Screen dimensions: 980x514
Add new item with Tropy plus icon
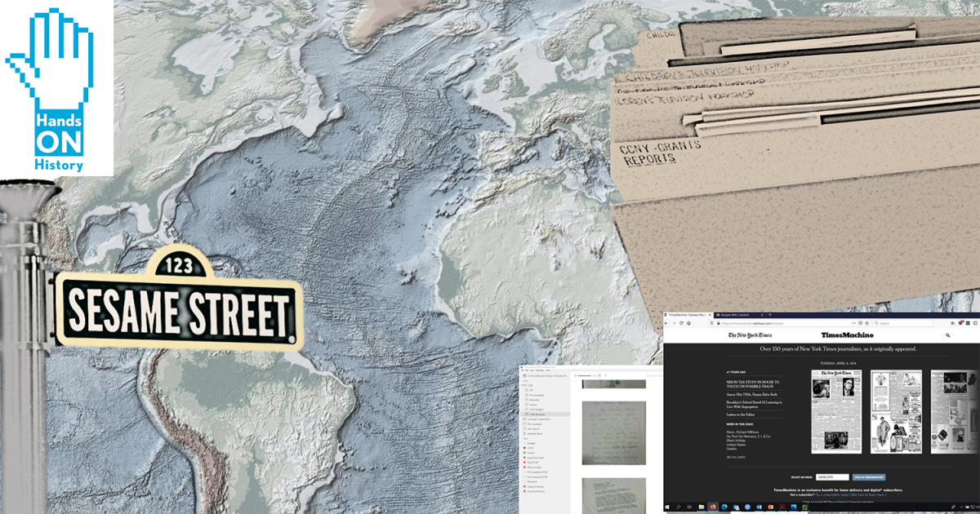606,375
